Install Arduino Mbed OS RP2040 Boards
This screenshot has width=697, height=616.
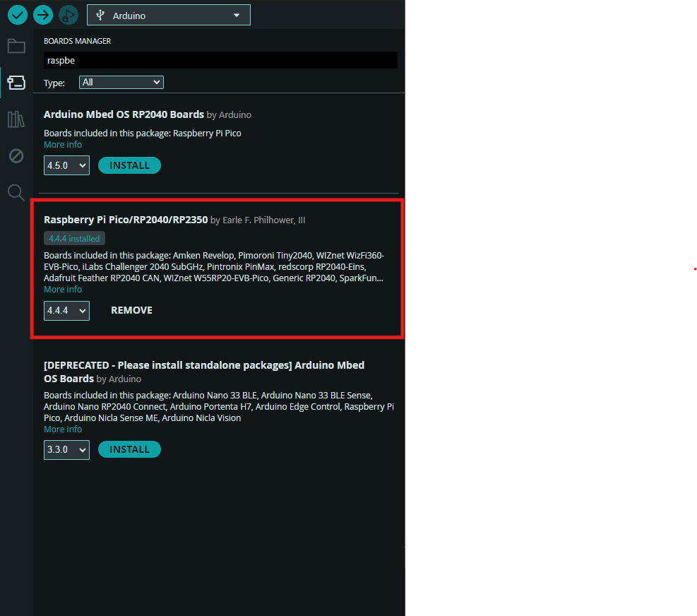[x=129, y=165]
